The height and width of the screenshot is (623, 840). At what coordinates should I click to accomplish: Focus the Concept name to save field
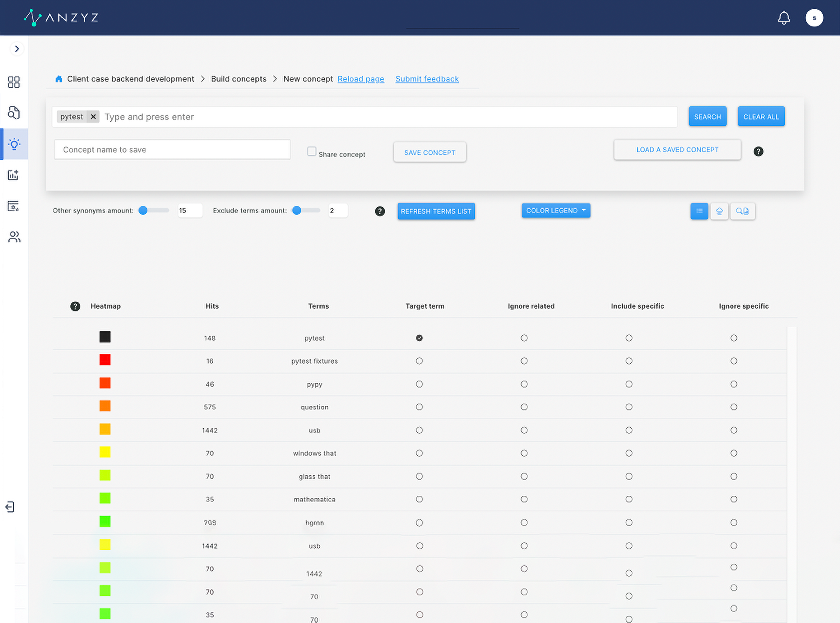coord(172,150)
